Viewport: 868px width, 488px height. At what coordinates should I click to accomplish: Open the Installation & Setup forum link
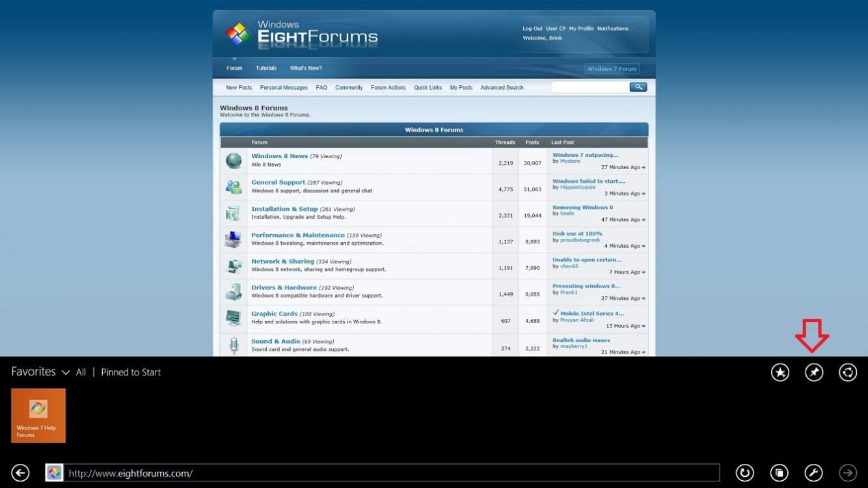(284, 209)
